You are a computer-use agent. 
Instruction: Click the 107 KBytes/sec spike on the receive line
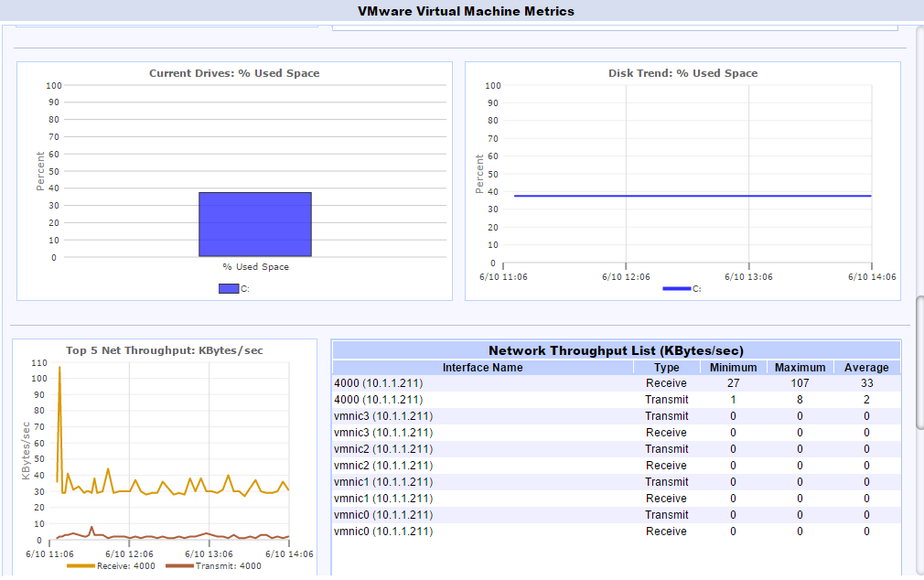pyautogui.click(x=59, y=369)
